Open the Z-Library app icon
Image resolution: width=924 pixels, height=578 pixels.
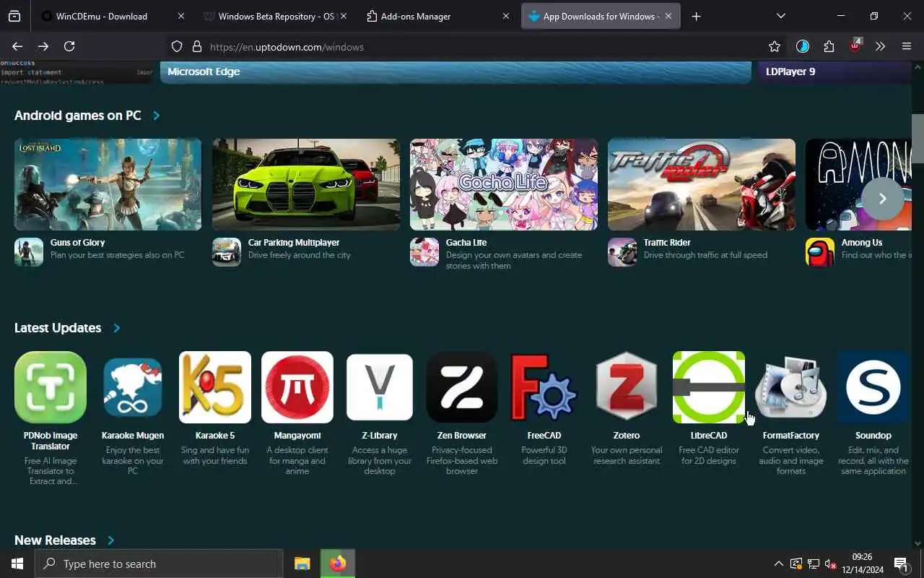click(x=380, y=387)
